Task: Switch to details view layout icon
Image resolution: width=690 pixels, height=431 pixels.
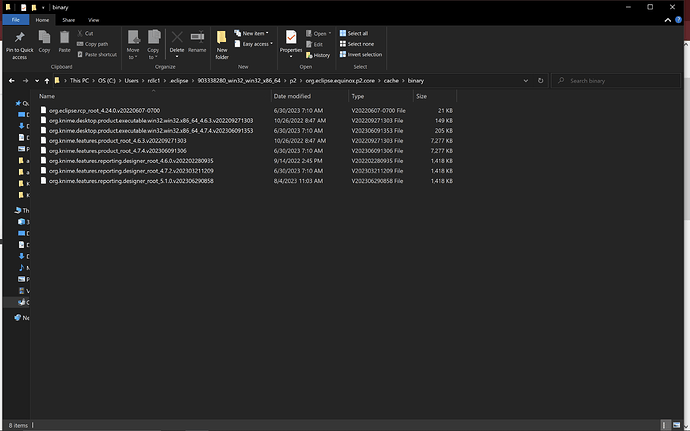Action: pos(665,425)
